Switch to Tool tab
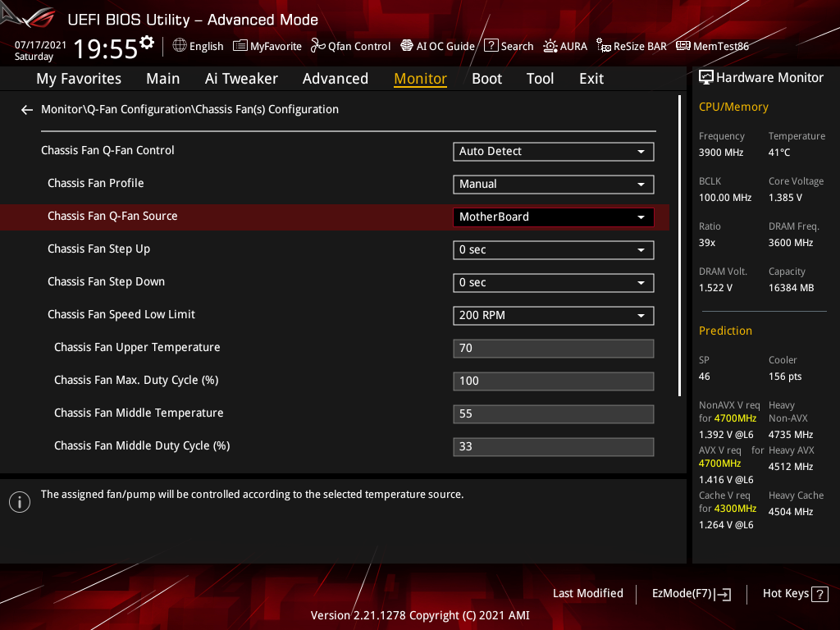 [x=540, y=79]
